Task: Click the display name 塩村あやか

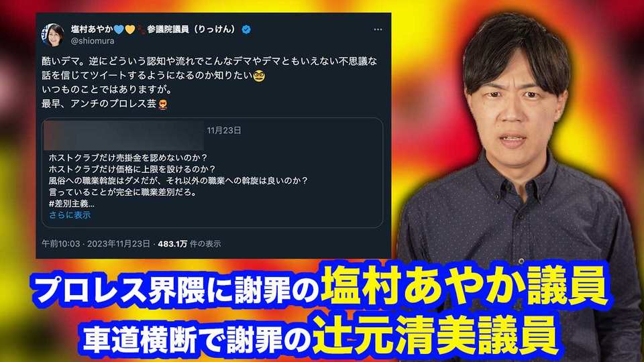Action: 92,29
